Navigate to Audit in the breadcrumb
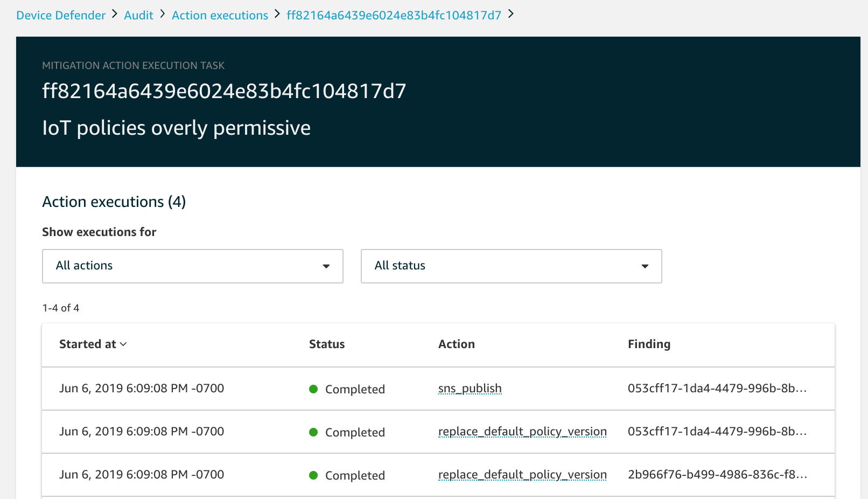 pyautogui.click(x=138, y=15)
